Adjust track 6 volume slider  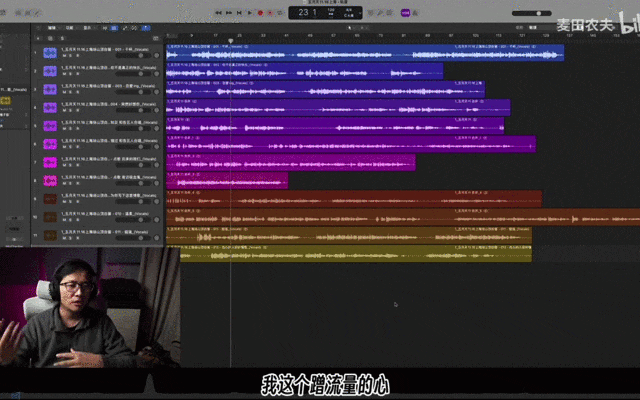132,147
